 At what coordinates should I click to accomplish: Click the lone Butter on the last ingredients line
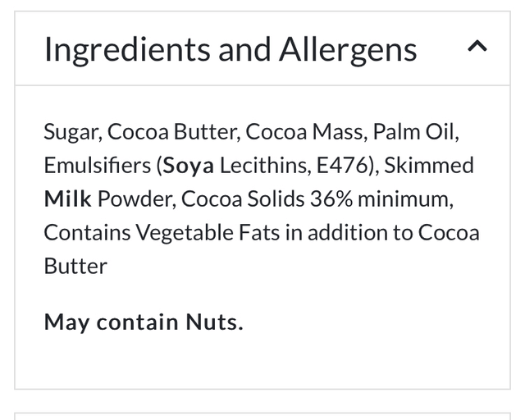click(75, 266)
